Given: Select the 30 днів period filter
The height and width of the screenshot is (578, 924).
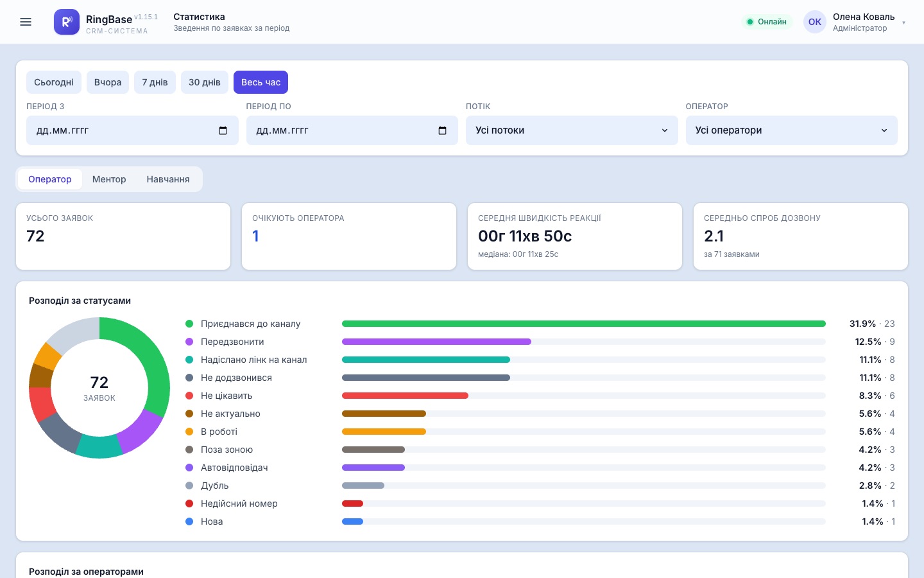Looking at the screenshot, I should coord(205,82).
